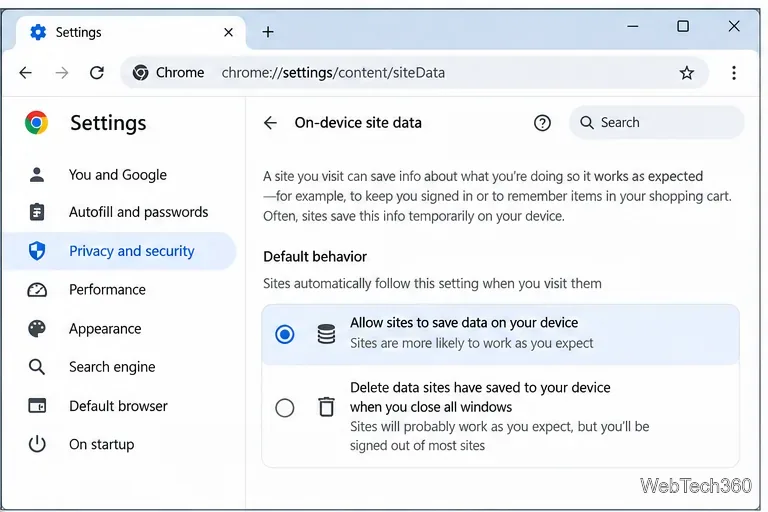Close the Chrome window
Viewport: 768px width, 512px height.
[x=734, y=26]
